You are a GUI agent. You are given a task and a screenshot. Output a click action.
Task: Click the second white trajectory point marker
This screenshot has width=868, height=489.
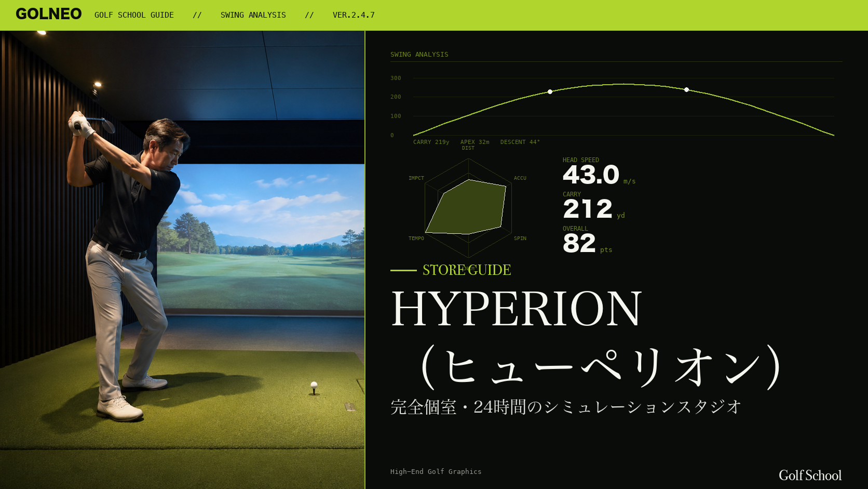click(x=686, y=90)
